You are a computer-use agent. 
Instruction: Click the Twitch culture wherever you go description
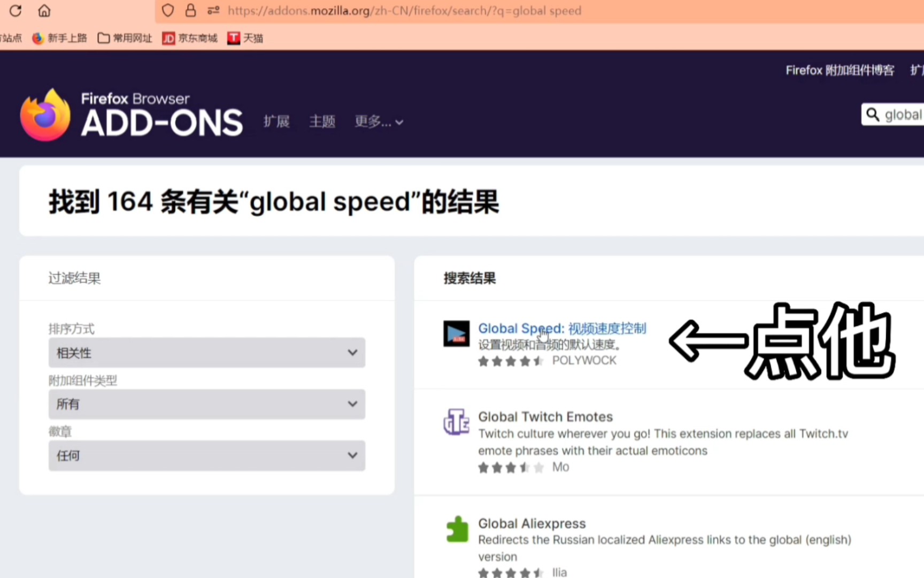pos(663,442)
